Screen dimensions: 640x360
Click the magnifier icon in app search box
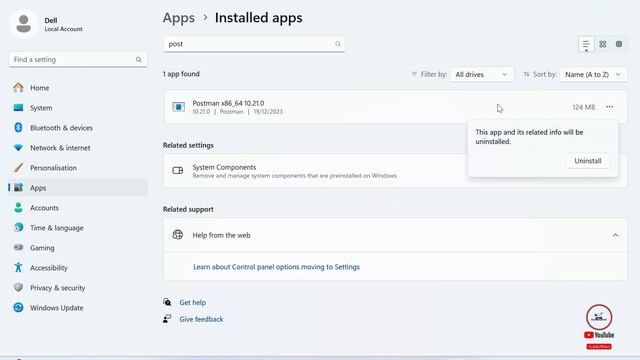pos(338,44)
